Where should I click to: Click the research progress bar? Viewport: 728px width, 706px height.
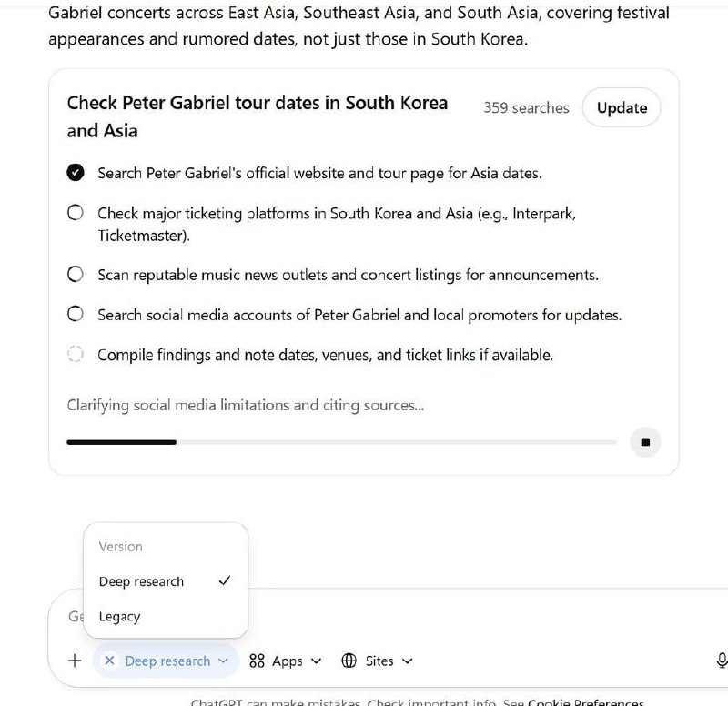pyautogui.click(x=341, y=442)
